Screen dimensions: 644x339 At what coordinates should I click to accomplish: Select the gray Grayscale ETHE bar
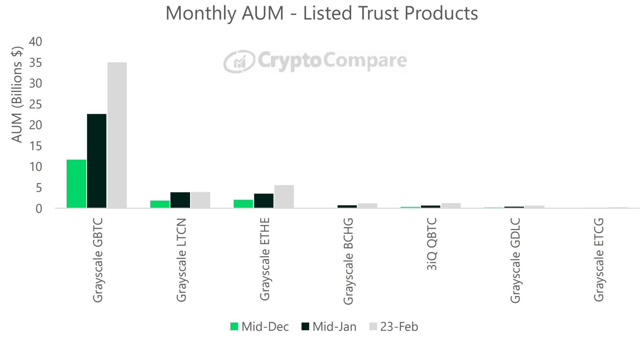[284, 196]
